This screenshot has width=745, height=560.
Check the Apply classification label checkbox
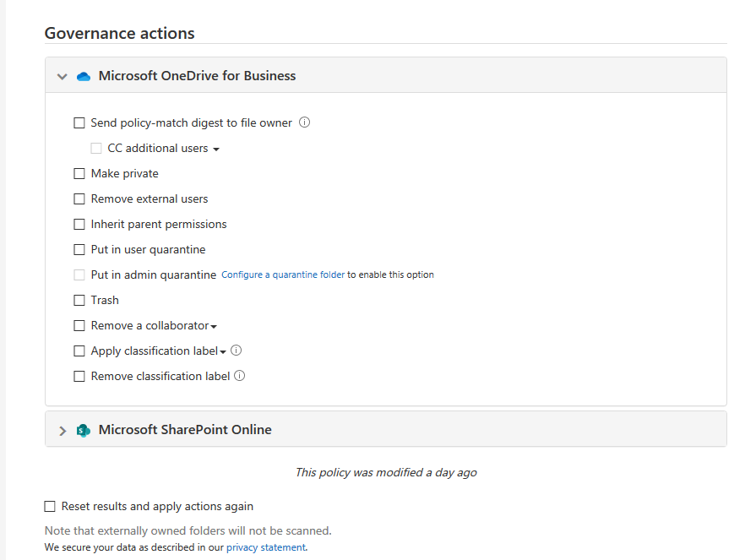[79, 351]
